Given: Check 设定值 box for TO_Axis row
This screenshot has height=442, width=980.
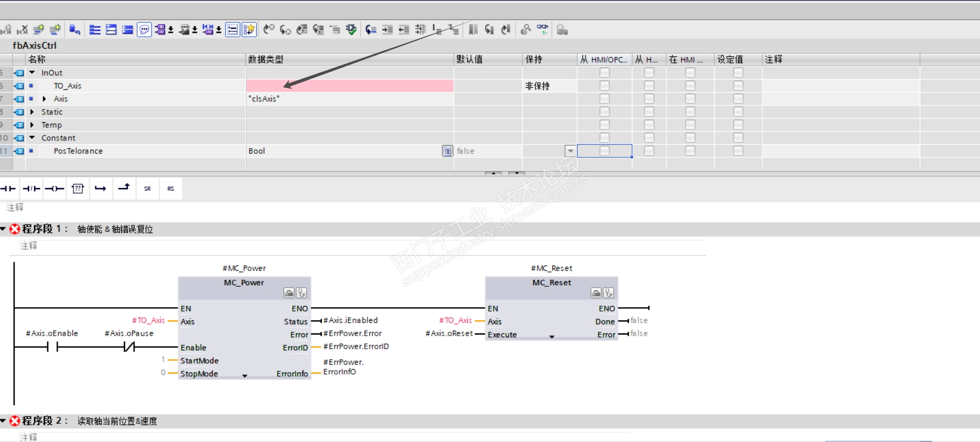Looking at the screenshot, I should 738,86.
